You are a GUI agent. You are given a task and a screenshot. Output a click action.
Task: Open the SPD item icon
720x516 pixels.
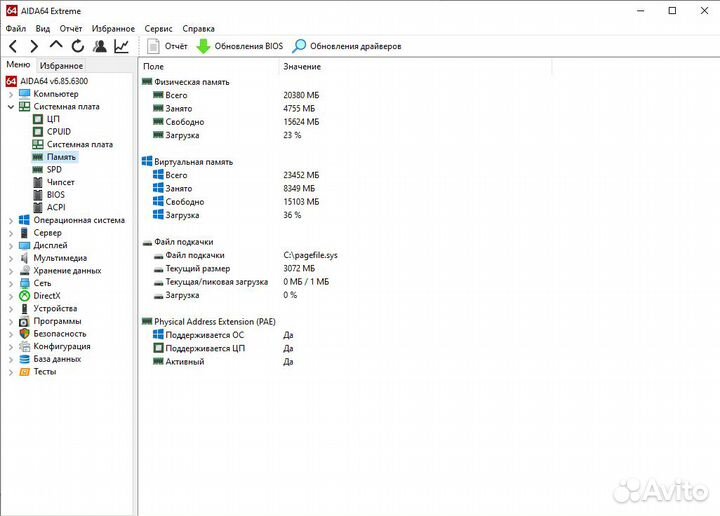coord(38,169)
